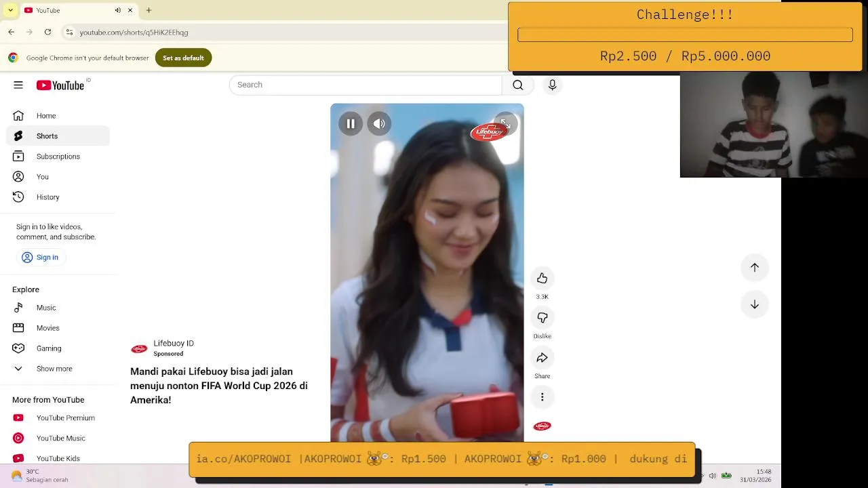868x488 pixels.
Task: Open Subscriptions in sidebar
Action: [58, 157]
